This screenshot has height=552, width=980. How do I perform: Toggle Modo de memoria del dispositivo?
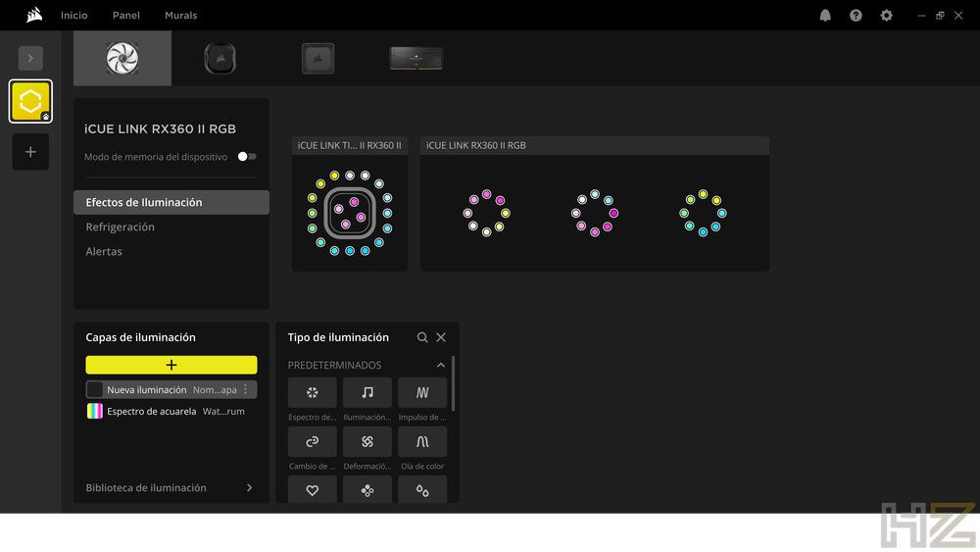(247, 156)
